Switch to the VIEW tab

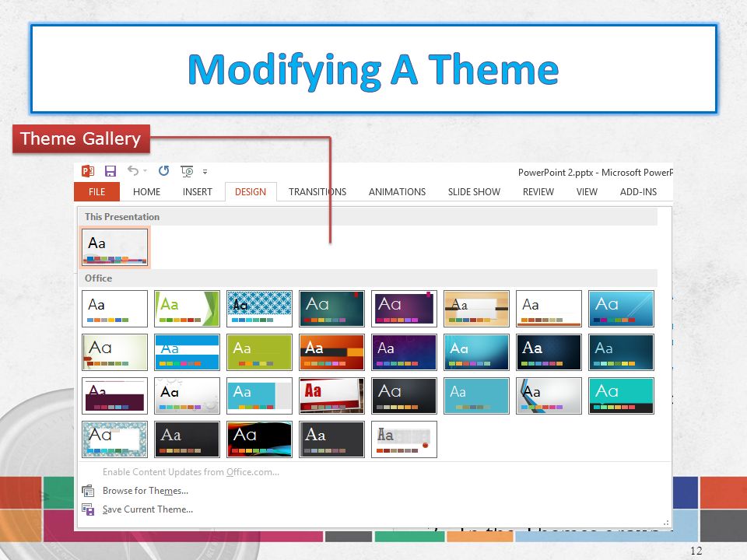coord(587,191)
